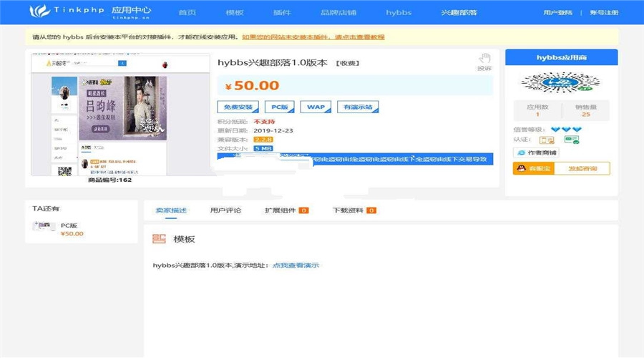644x358 pixels.
Task: Click the template section heading icon
Action: pyautogui.click(x=159, y=239)
